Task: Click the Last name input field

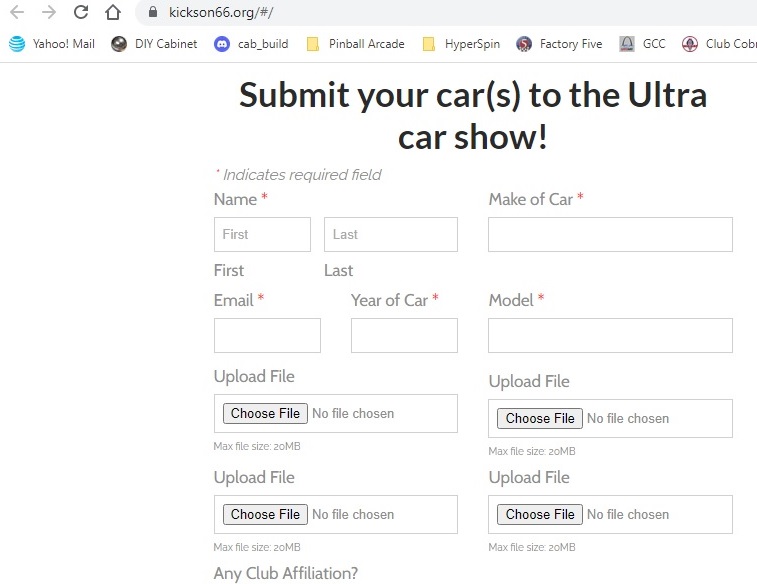Action: [x=390, y=235]
